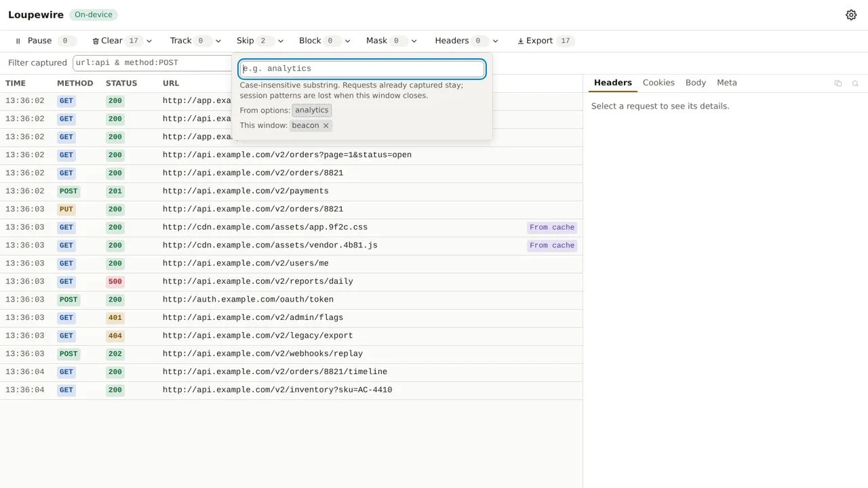Click the METHOD column header

(75, 83)
